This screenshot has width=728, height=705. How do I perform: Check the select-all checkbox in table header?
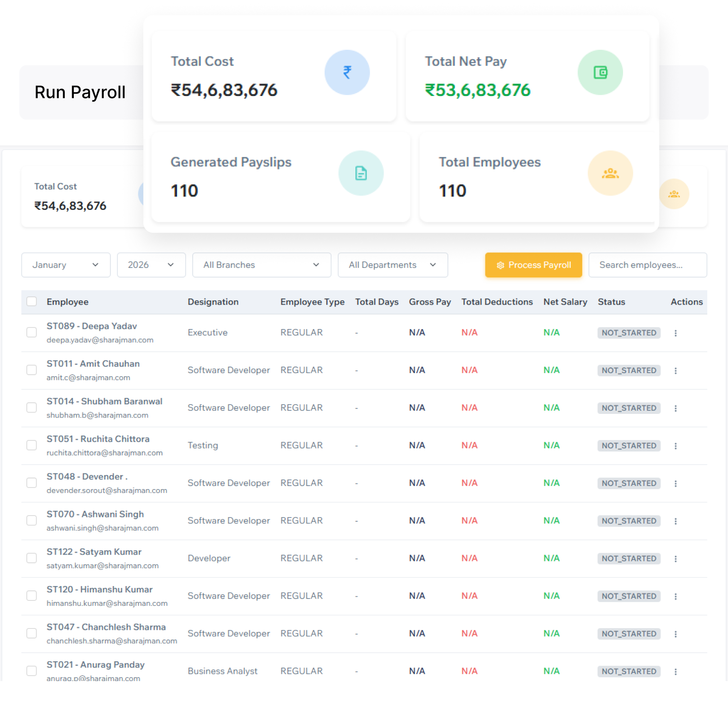click(x=32, y=302)
